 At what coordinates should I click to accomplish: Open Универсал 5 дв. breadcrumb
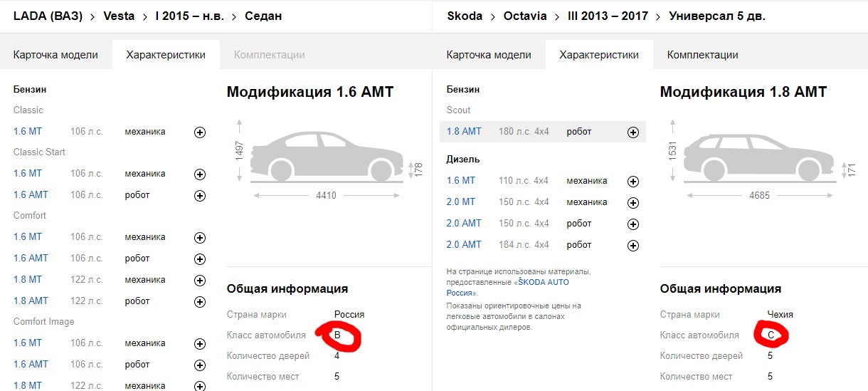click(717, 16)
